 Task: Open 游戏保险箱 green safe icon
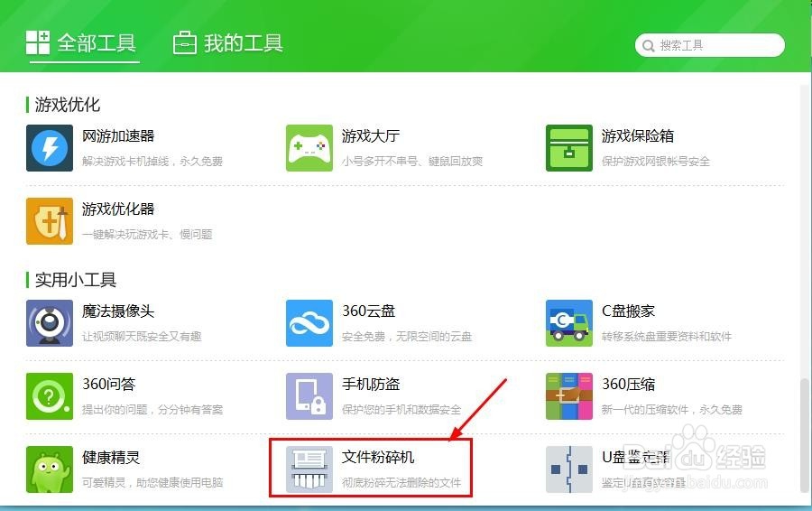click(569, 148)
